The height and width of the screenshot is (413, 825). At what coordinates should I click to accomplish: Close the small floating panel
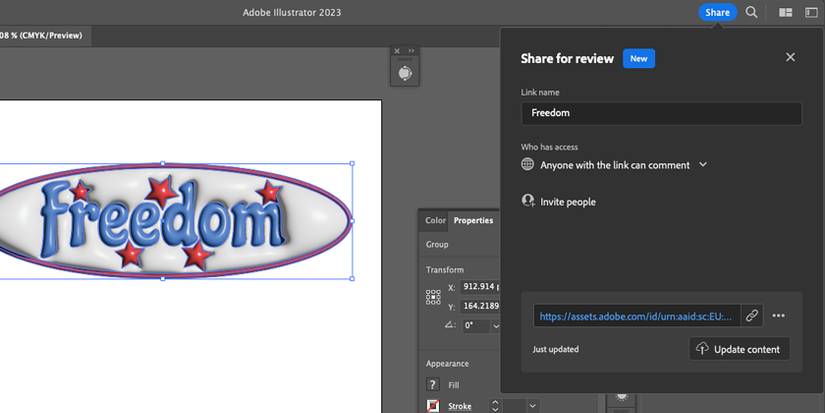[397, 51]
